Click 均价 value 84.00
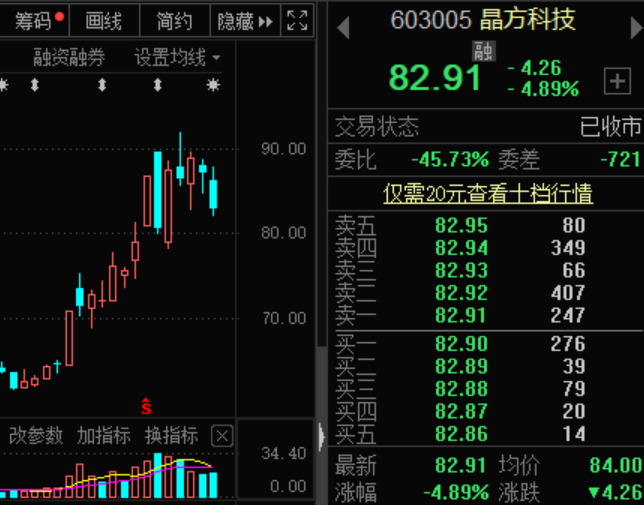This screenshot has height=505, width=644. click(x=616, y=466)
